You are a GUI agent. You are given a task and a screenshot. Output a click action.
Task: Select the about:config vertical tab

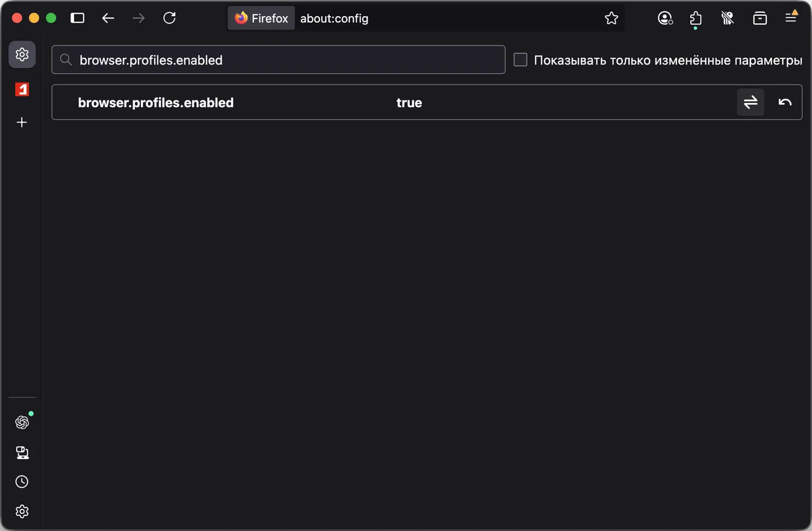click(x=22, y=55)
